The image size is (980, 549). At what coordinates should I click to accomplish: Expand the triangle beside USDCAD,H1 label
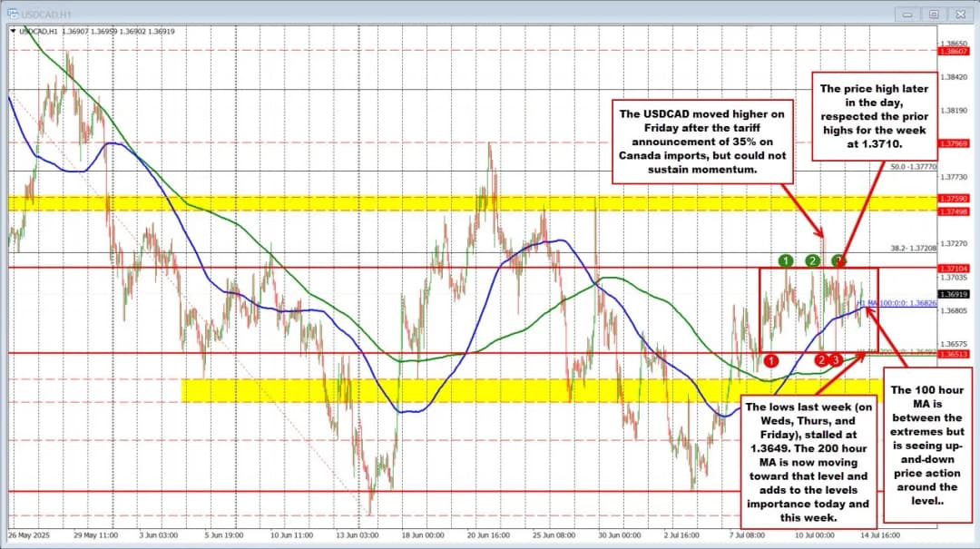13,31
